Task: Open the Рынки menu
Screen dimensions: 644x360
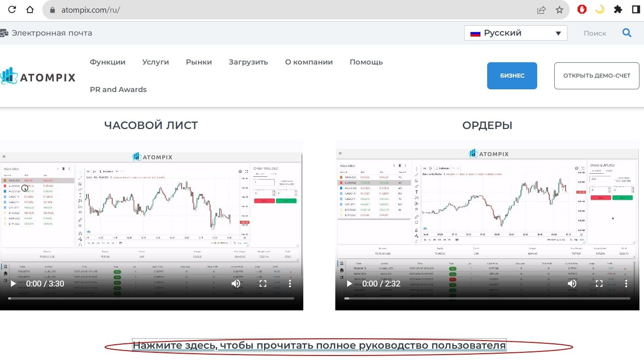Action: point(199,62)
